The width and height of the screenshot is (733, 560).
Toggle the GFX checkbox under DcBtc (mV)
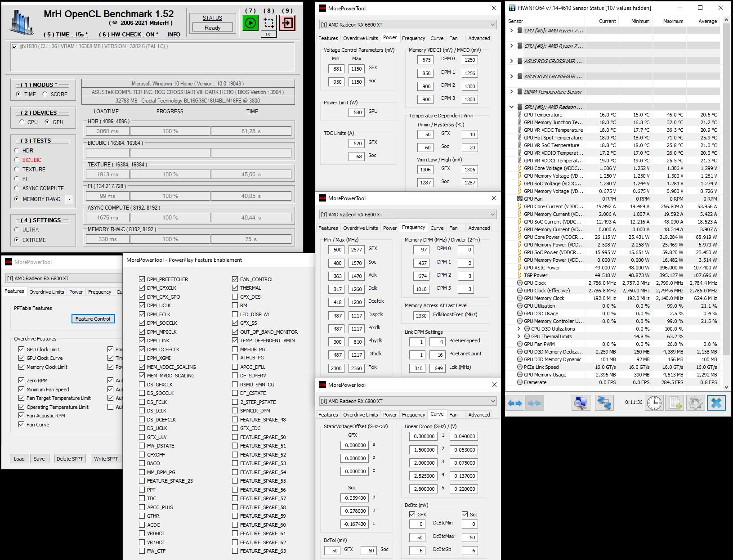click(412, 514)
